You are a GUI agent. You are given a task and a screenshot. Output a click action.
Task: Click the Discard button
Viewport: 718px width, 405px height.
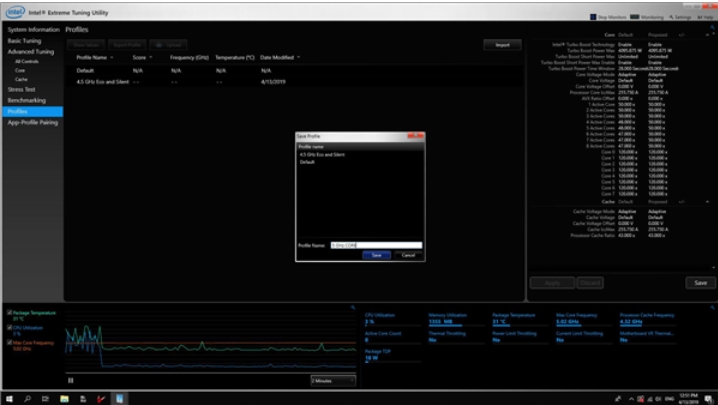tap(590, 283)
